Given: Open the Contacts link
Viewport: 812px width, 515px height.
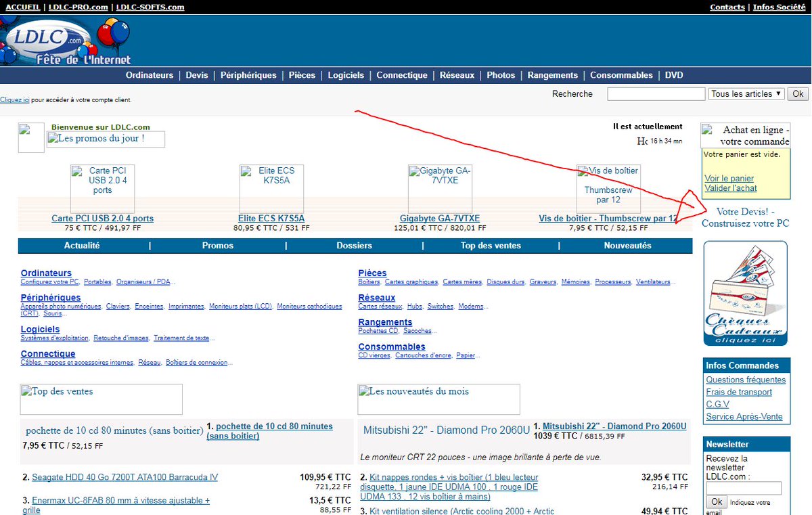Looking at the screenshot, I should click(727, 7).
